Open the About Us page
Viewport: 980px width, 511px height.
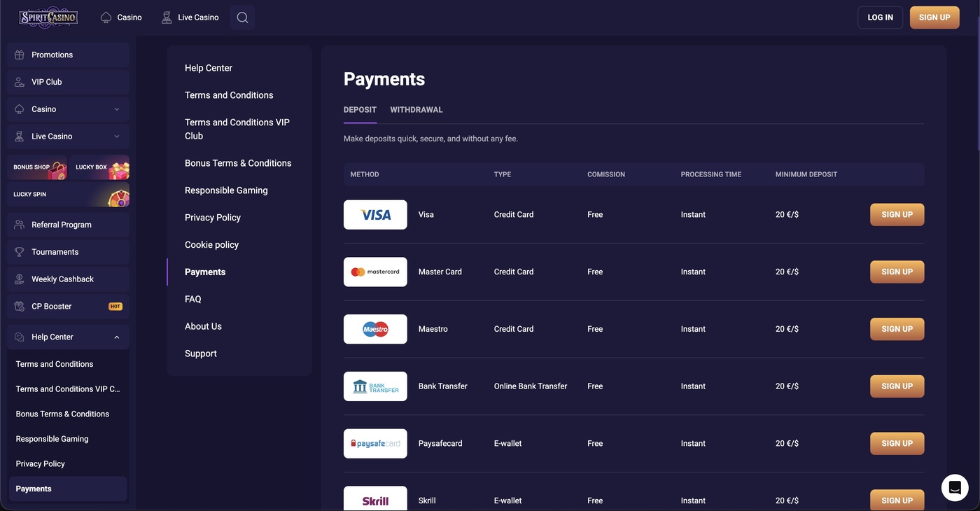[203, 327]
